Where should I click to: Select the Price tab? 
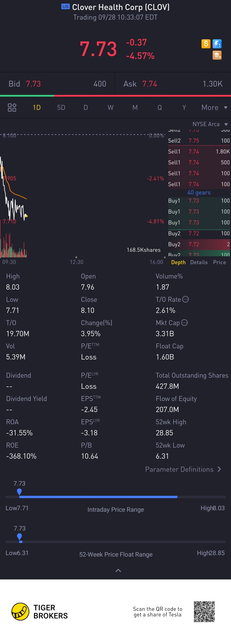(x=219, y=262)
